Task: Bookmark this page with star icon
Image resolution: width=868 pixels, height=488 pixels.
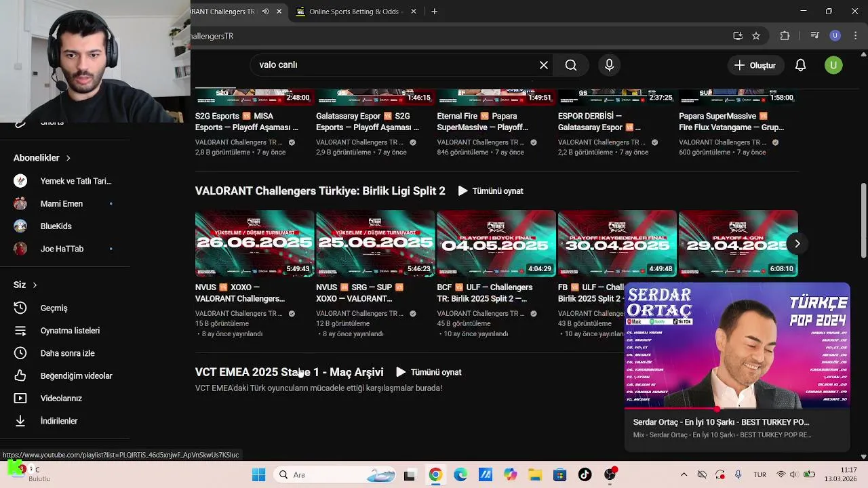Action: (756, 36)
